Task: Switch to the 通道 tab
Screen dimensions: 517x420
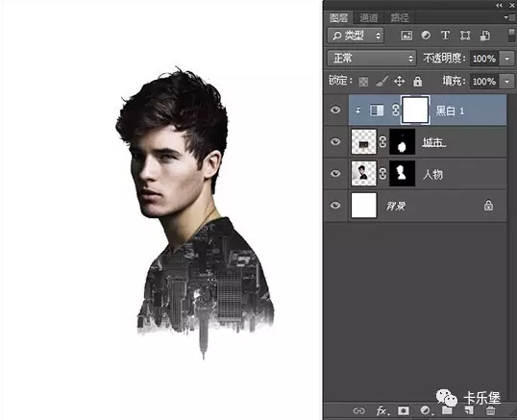Action: pyautogui.click(x=369, y=17)
